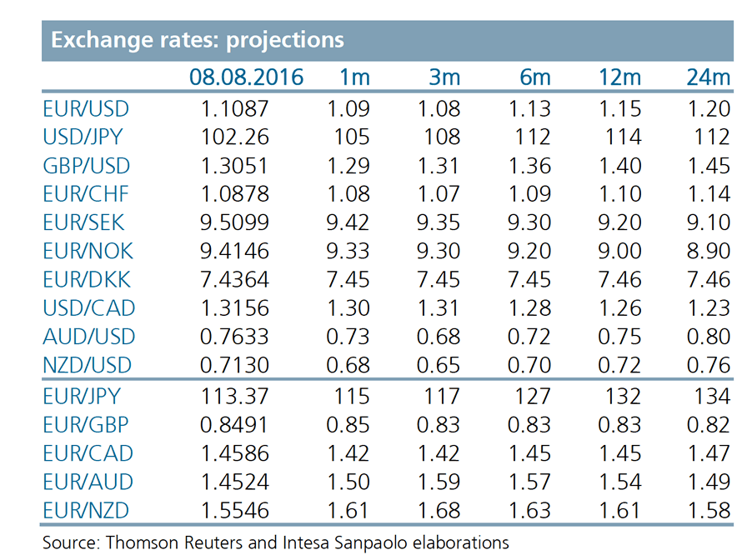The image size is (752, 560).
Task: Select the EUR/USD row label
Action: pyautogui.click(x=86, y=108)
